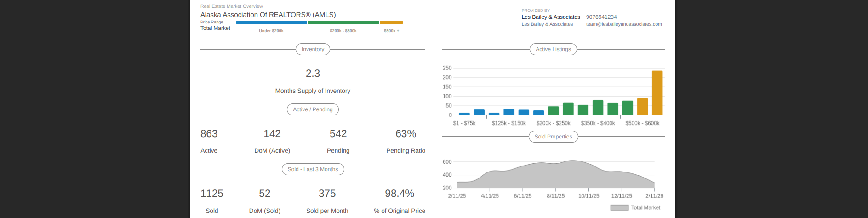
Task: Click the phone number 9076941234
Action: click(601, 17)
